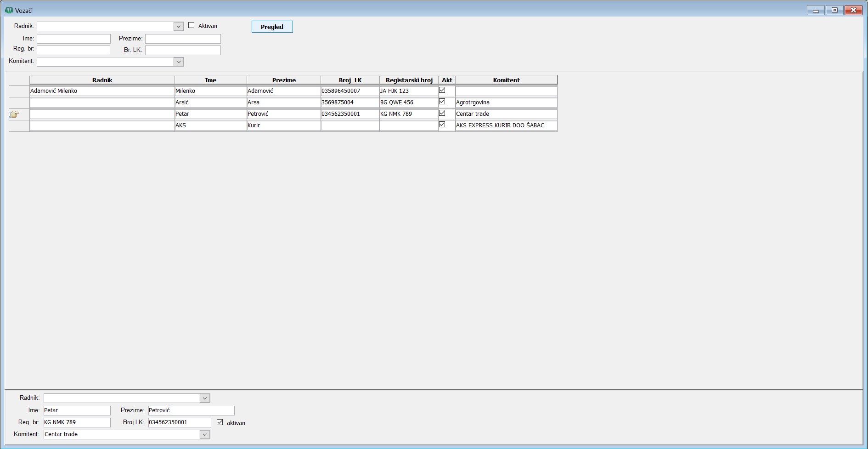
Task: Maximize the Vozači window
Action: (x=834, y=10)
